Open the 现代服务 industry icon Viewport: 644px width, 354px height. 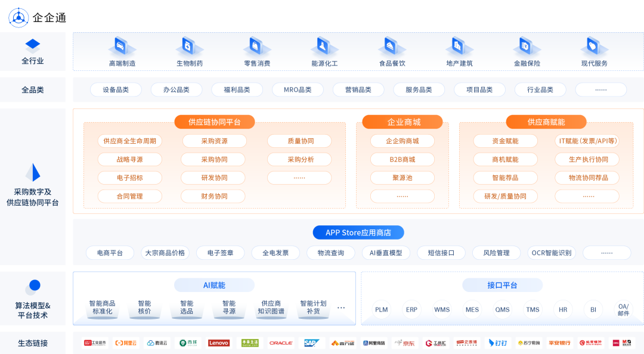point(594,46)
